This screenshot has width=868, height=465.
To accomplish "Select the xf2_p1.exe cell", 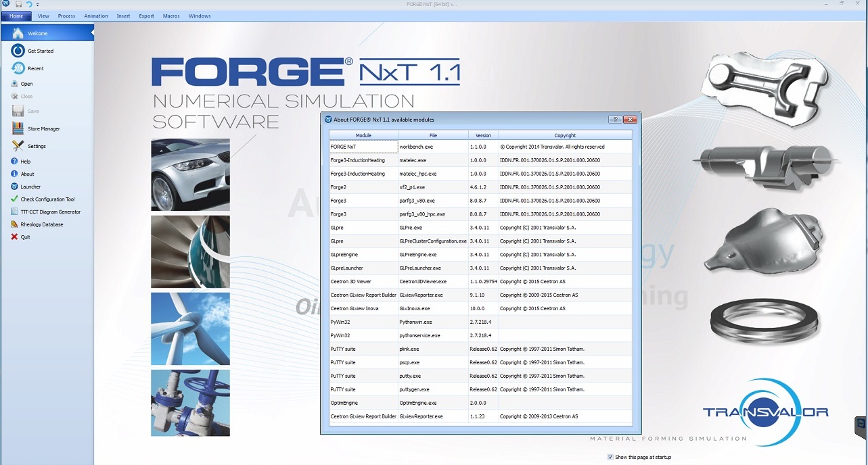I will [433, 187].
